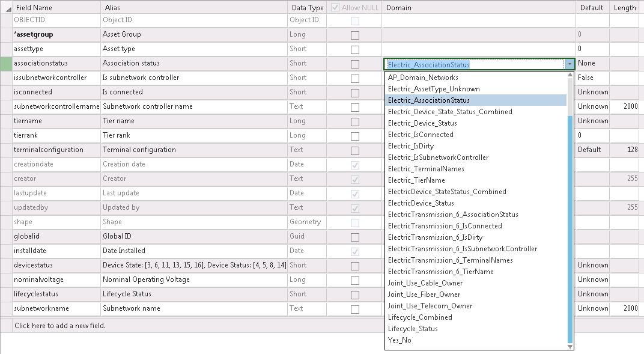This screenshot has width=644, height=354.
Task: Choose Joint_Use_Fiber_Owner domain
Action: (x=476, y=294)
